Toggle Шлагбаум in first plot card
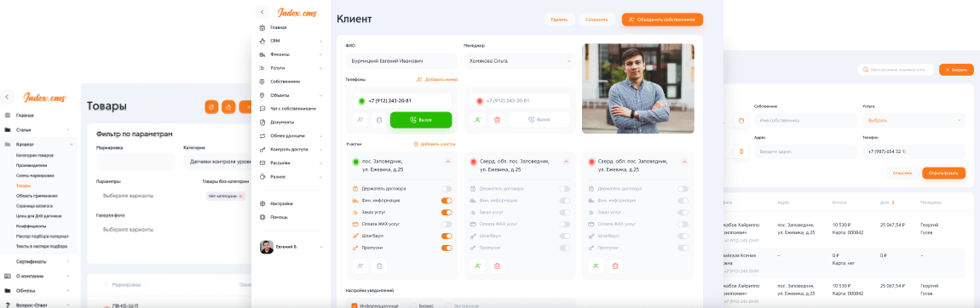Viewport: 980px width, 308px height. coord(447,237)
